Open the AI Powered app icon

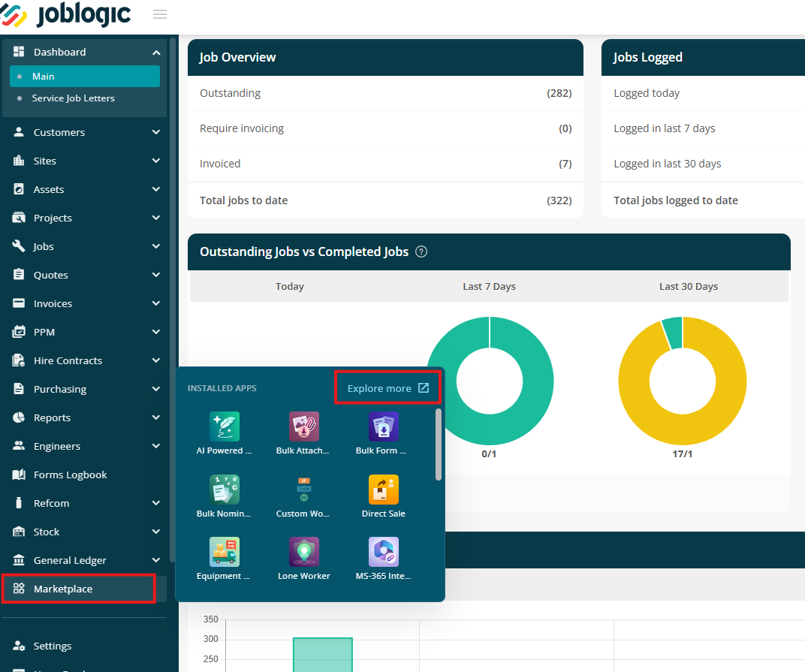coord(225,426)
